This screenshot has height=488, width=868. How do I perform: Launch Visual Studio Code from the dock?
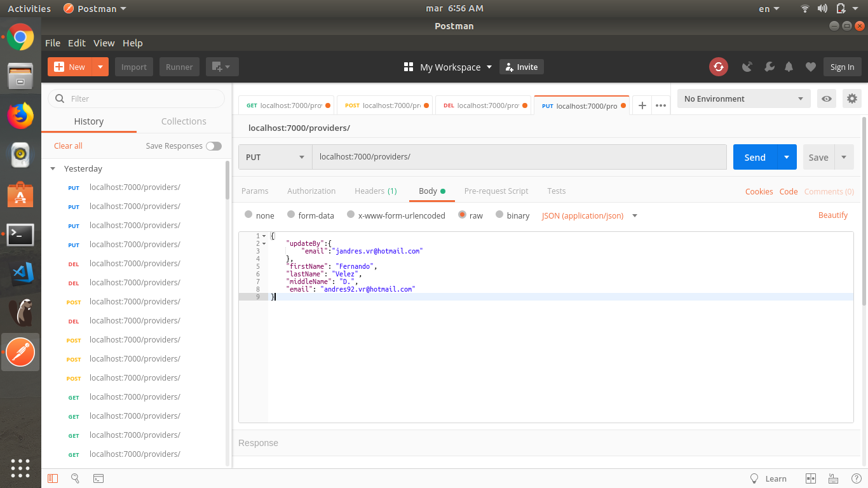22,273
